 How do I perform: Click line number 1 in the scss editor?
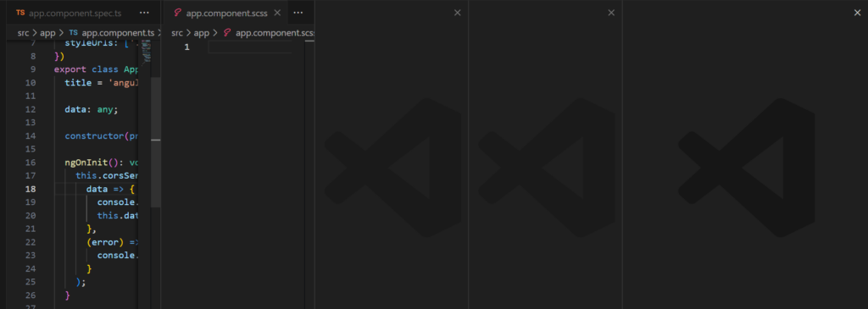(187, 47)
